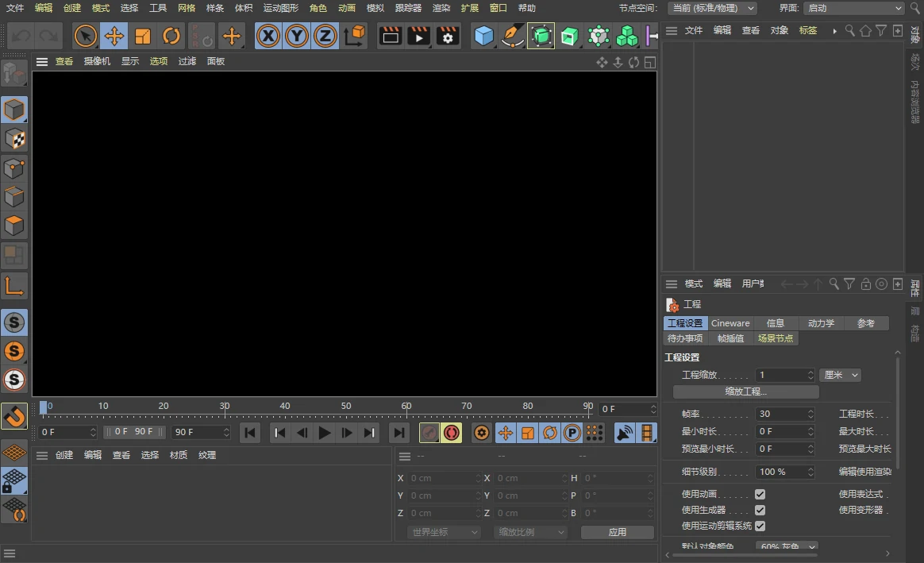Image resolution: width=924 pixels, height=563 pixels.
Task: Open the 60% 灰色 default color dropdown
Action: tap(786, 546)
